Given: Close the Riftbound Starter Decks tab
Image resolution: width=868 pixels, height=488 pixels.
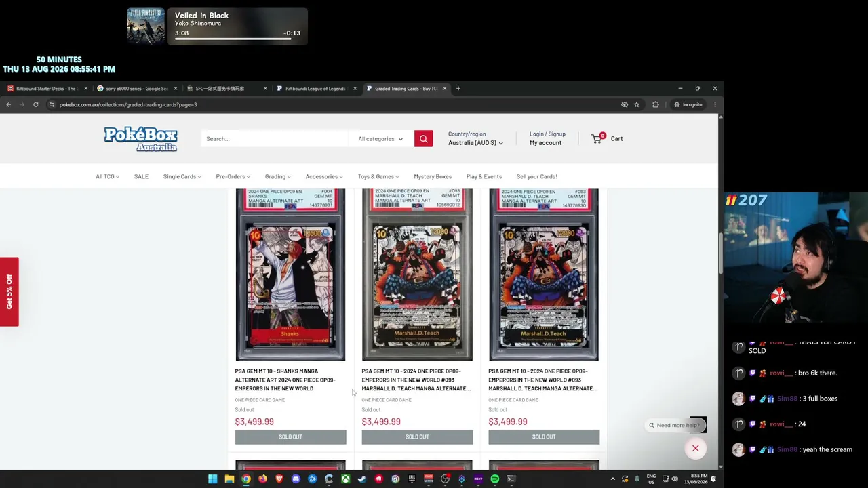Looking at the screenshot, I should pyautogui.click(x=85, y=88).
